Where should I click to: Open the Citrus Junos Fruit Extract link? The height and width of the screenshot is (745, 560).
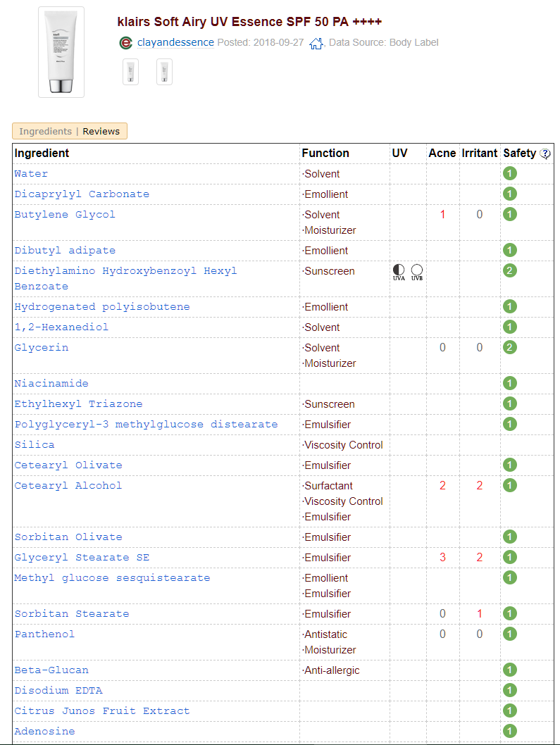pyautogui.click(x=102, y=711)
